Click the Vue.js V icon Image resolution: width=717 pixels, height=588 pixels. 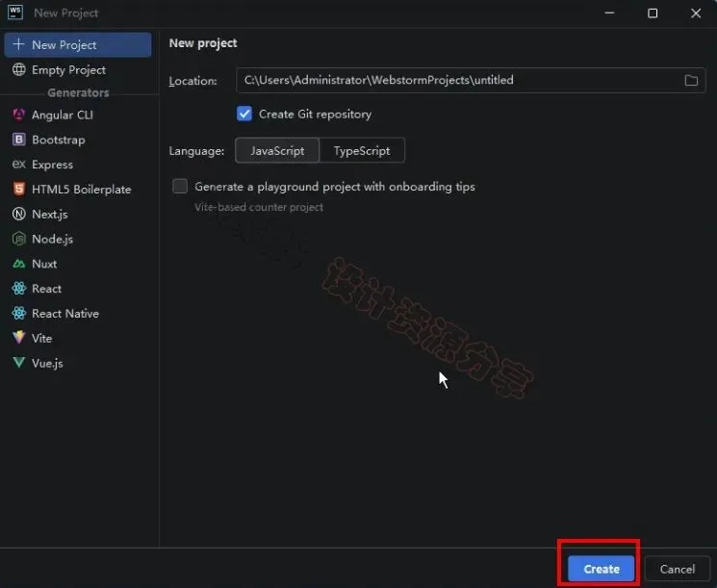click(18, 363)
